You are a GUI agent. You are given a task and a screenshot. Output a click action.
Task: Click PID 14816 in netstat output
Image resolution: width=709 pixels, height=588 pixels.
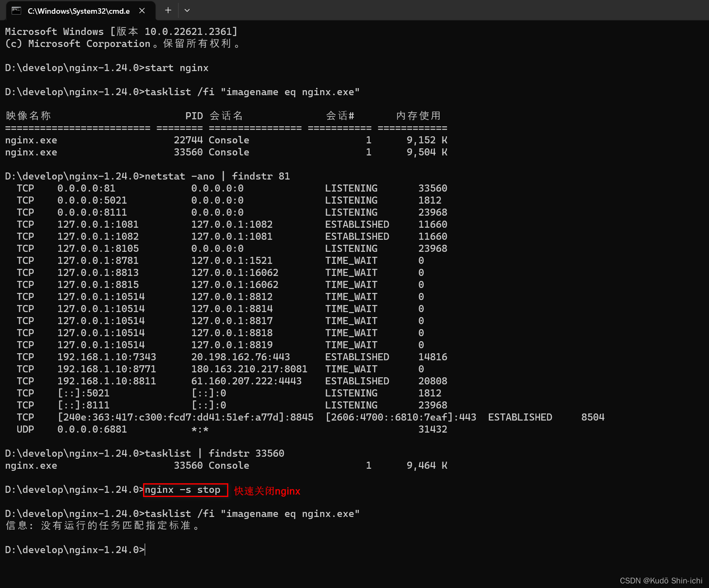pos(433,357)
